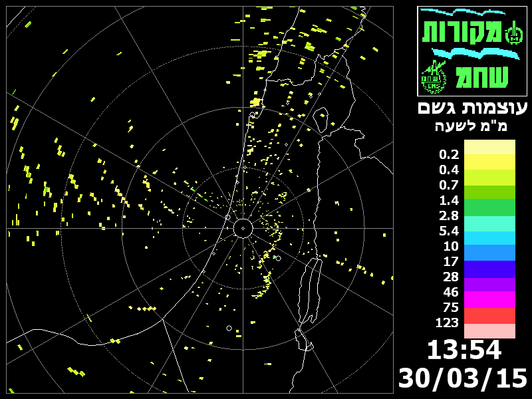Screen dimensions: 532x399
Task: Click the 0.2 legend value label
Action: point(449,154)
